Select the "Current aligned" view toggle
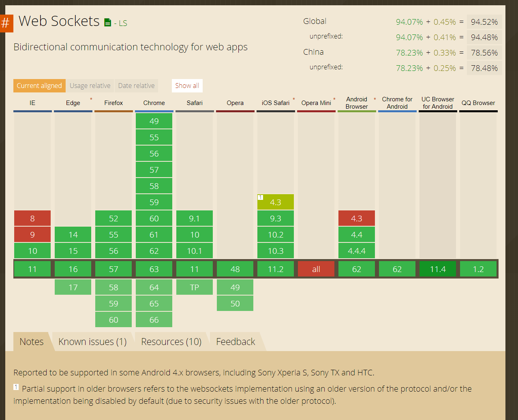 coord(39,86)
